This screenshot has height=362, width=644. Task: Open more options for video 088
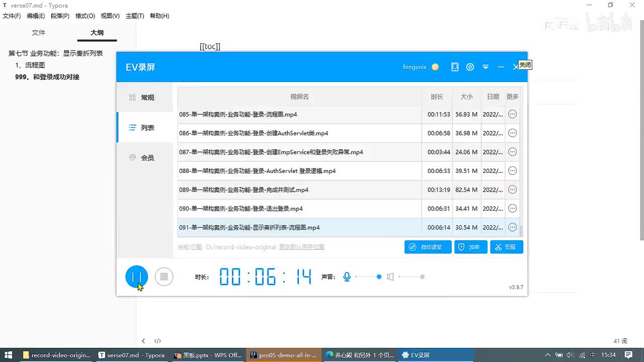coord(512,171)
